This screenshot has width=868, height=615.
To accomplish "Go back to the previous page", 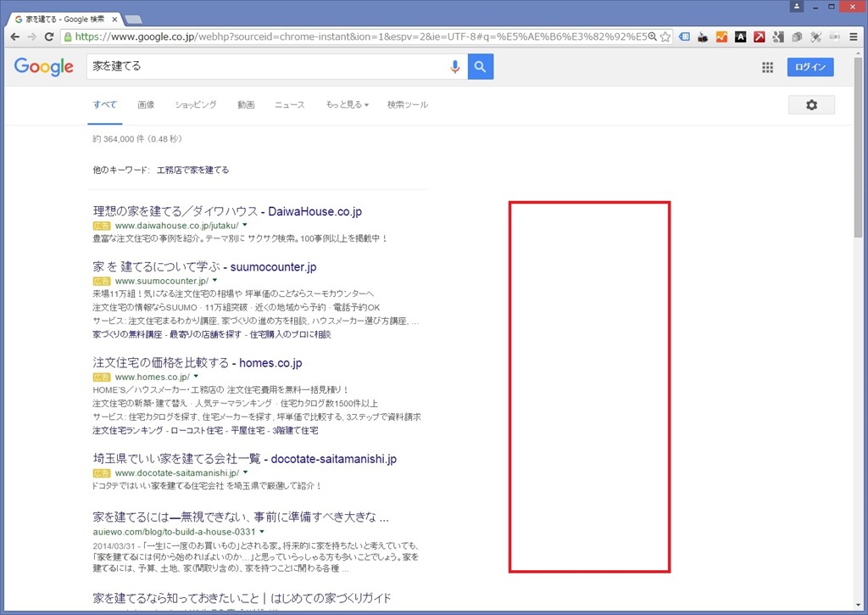I will 15,37.
